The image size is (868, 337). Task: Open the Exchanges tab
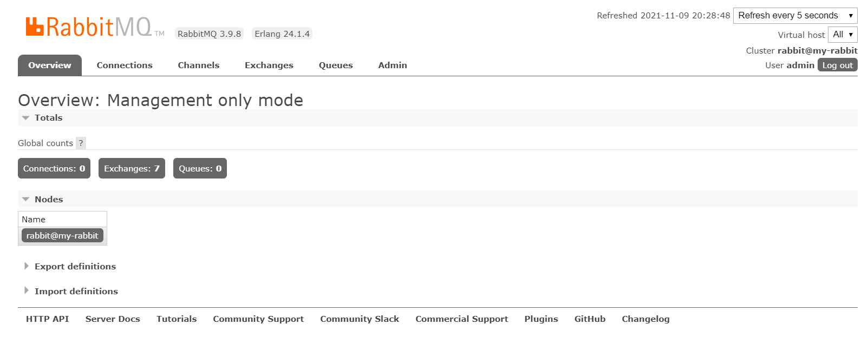click(269, 65)
